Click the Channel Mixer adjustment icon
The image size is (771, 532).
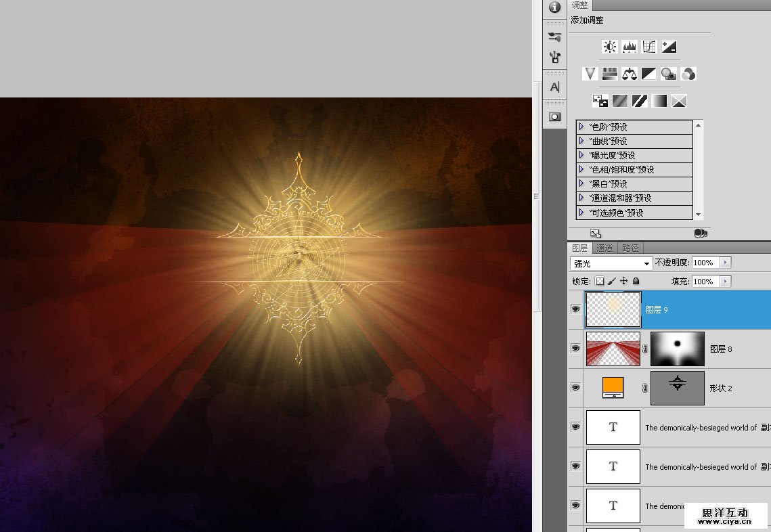[x=688, y=74]
